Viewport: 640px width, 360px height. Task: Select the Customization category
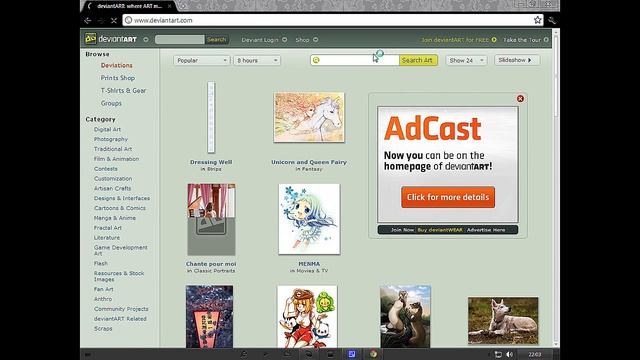pyautogui.click(x=113, y=178)
